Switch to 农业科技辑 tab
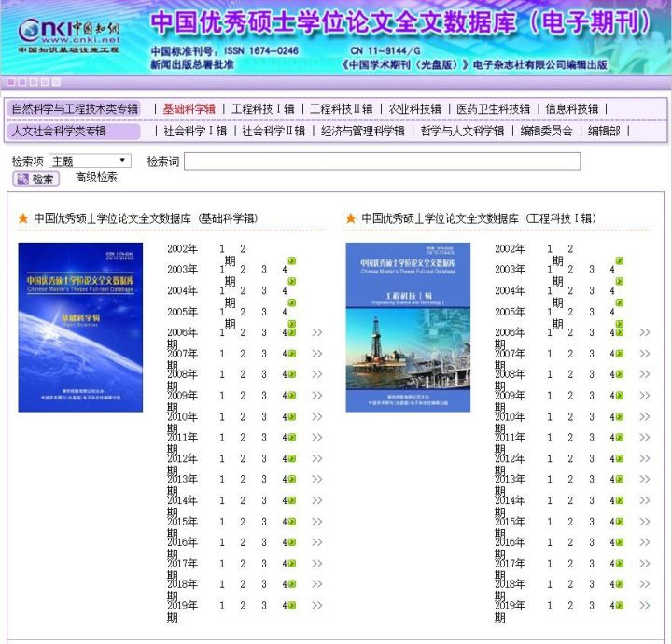Screen dimensions: 672x644 click(x=414, y=109)
